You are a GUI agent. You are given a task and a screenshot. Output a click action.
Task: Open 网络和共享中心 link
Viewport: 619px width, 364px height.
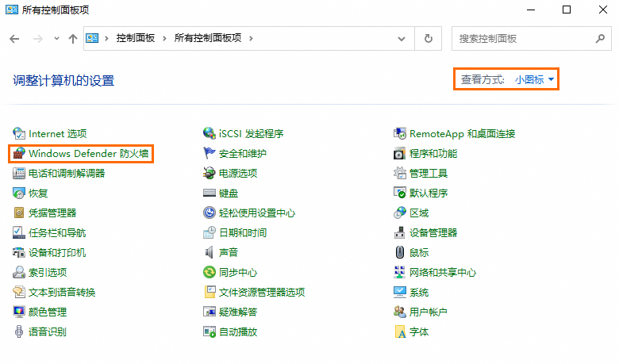(x=443, y=273)
